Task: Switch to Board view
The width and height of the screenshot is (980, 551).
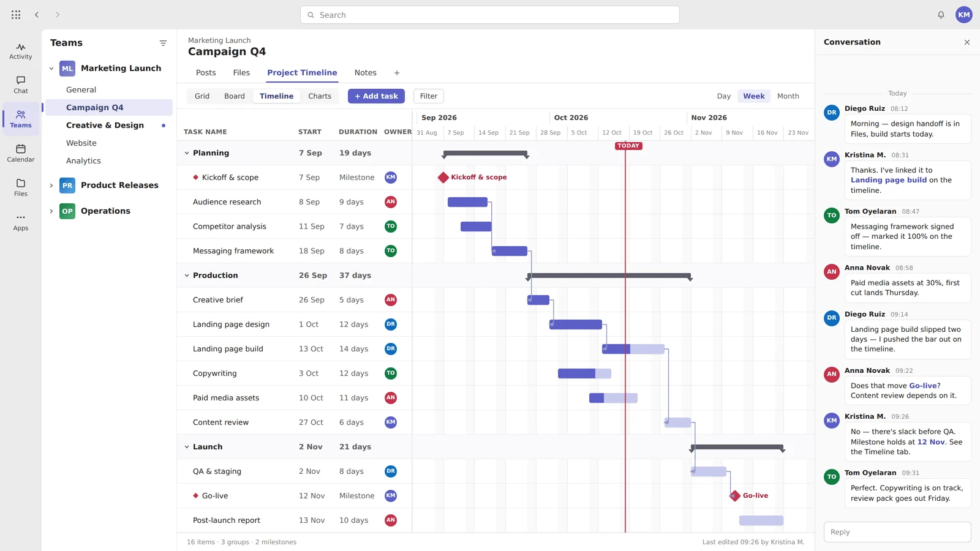Action: coord(235,96)
